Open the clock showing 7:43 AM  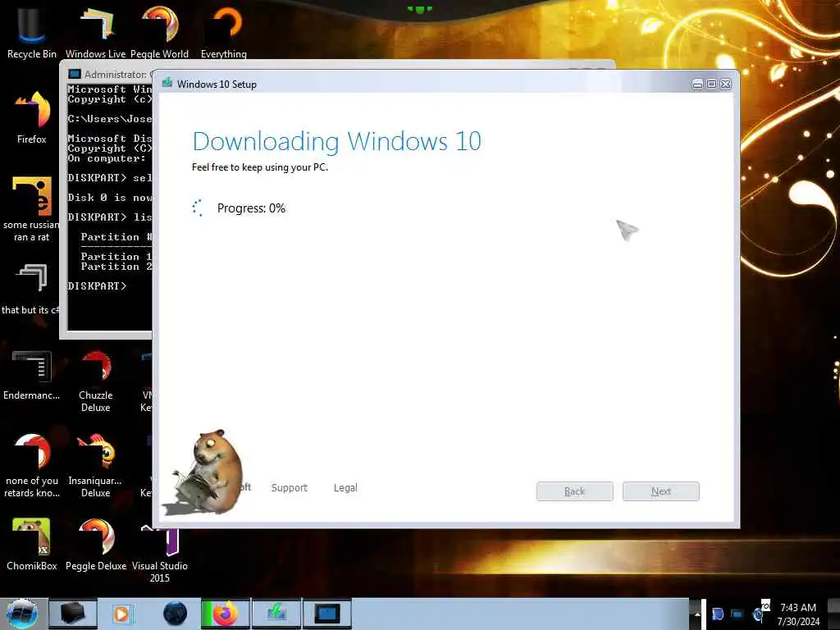pyautogui.click(x=798, y=614)
